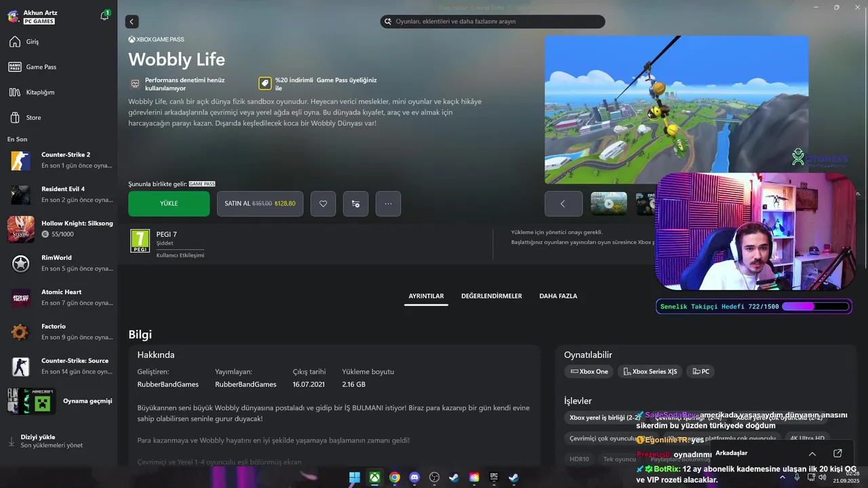Click PC platform tag
The height and width of the screenshot is (488, 868).
(701, 371)
